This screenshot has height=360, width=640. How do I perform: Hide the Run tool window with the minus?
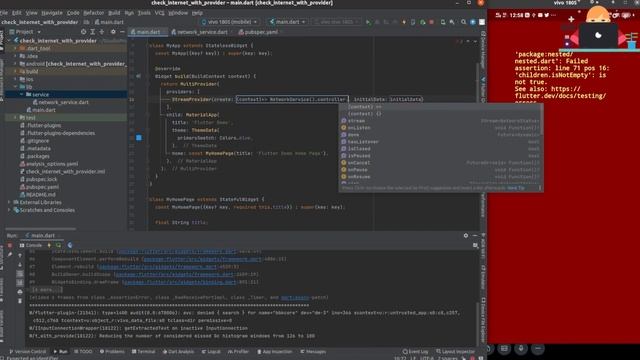click(x=475, y=236)
